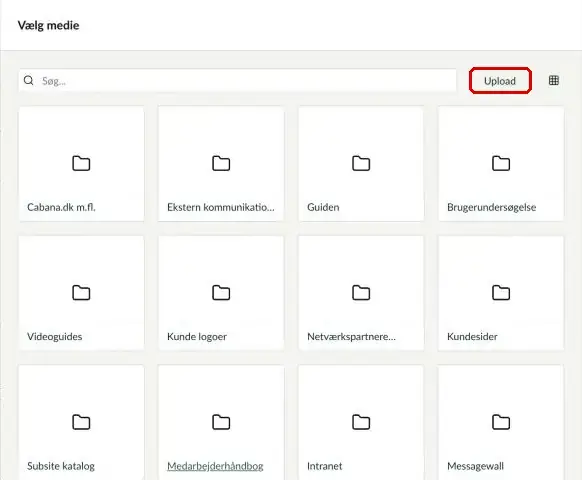This screenshot has width=582, height=480.
Task: Click the magnifying glass search icon
Action: [29, 80]
